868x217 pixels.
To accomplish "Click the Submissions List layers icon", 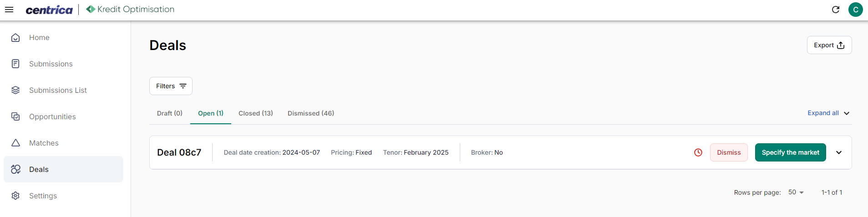I will tap(15, 91).
